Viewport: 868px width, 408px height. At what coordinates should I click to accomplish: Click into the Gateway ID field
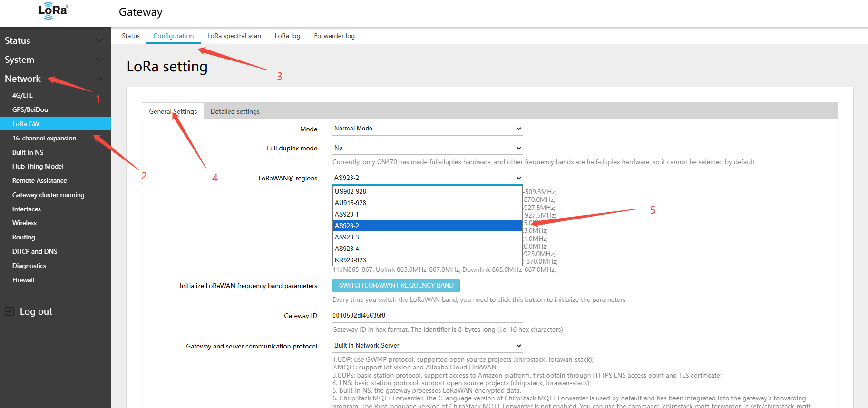(x=427, y=315)
